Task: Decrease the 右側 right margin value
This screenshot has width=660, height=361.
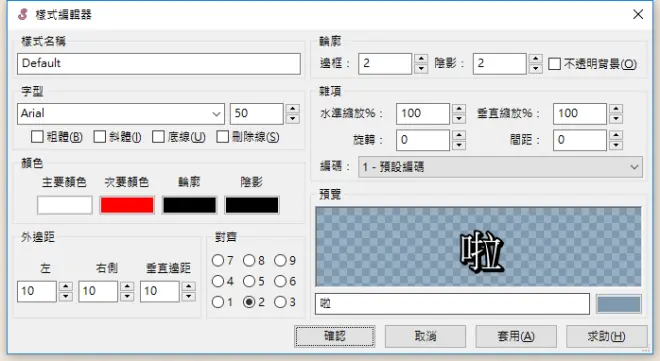Action: [127, 297]
